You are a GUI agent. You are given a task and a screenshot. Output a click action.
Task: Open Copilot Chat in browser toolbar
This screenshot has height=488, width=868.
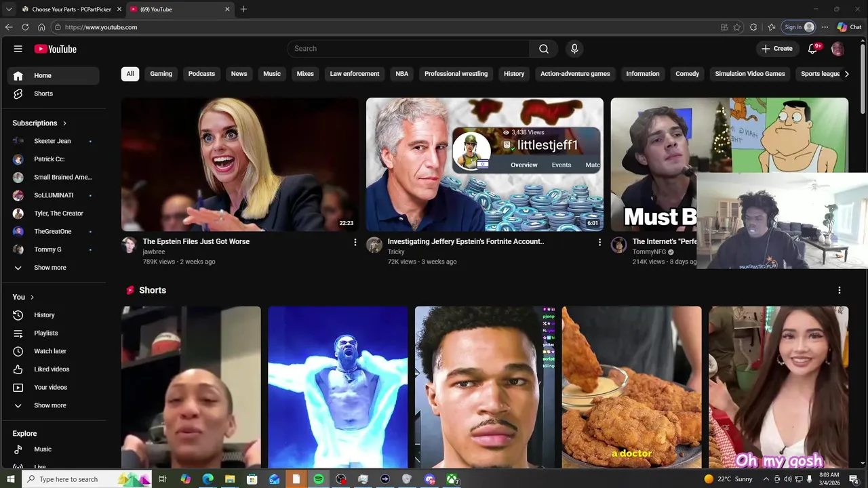point(849,27)
